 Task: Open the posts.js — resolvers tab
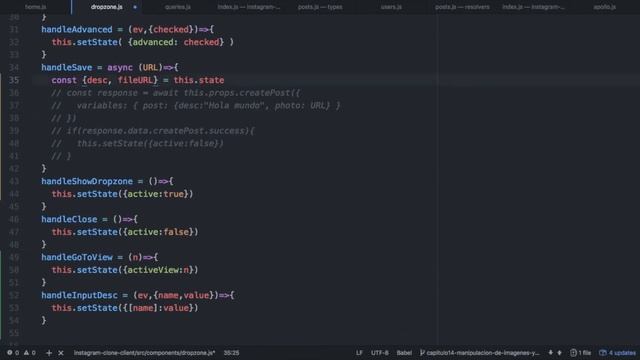click(462, 7)
